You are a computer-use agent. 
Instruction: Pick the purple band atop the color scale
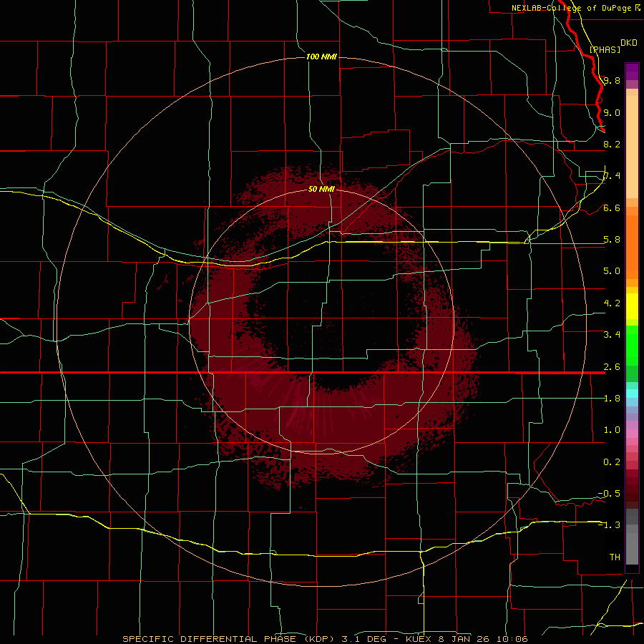point(632,72)
